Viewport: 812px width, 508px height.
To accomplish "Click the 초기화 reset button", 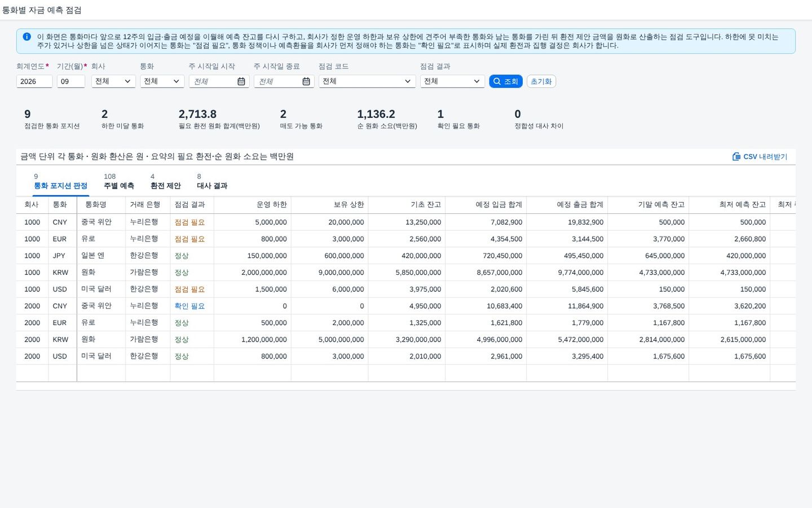I will (x=541, y=81).
